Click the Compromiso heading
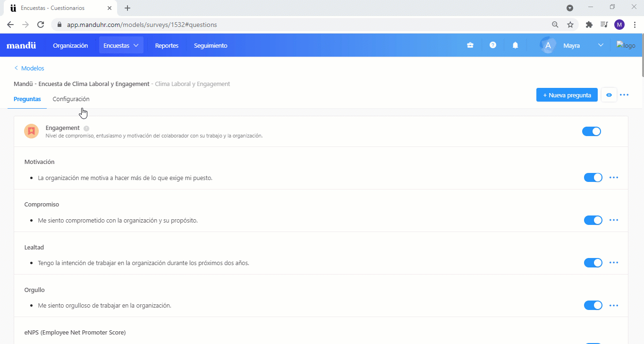The image size is (644, 344). pos(42,205)
